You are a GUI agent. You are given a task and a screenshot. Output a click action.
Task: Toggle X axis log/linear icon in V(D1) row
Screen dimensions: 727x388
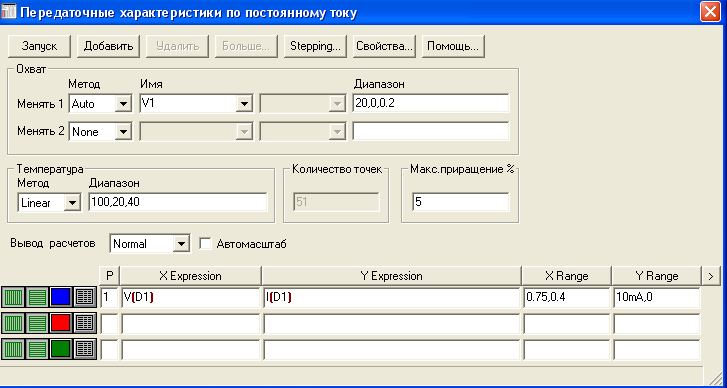(x=14, y=297)
